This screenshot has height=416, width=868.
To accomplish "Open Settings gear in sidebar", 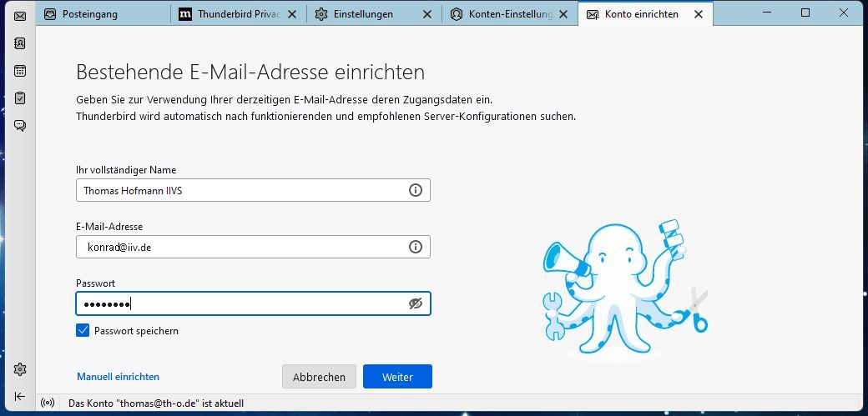I will [20, 369].
